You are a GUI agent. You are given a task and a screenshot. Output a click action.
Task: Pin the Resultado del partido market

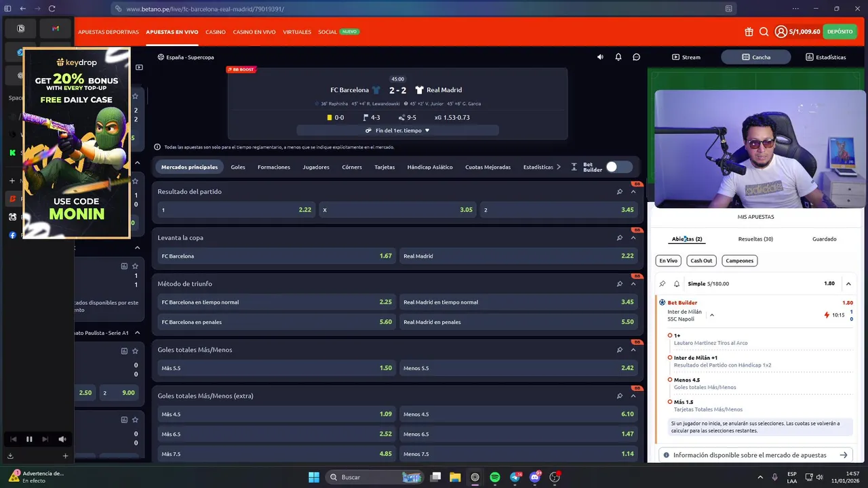[x=619, y=192]
